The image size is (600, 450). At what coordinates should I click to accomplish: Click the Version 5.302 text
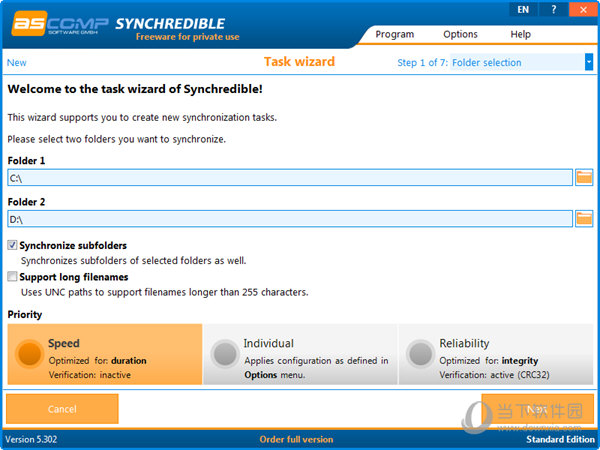tap(31, 439)
